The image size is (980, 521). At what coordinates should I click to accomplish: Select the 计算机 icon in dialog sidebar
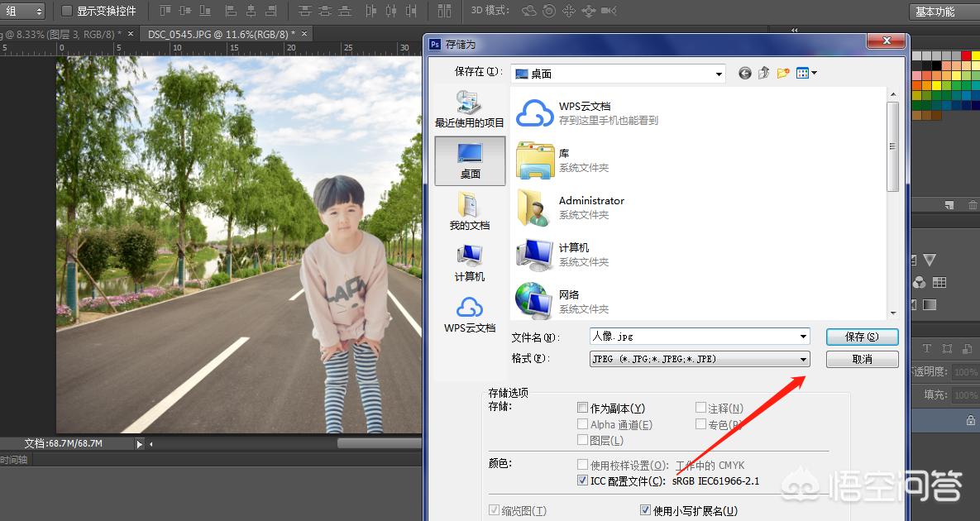[469, 260]
